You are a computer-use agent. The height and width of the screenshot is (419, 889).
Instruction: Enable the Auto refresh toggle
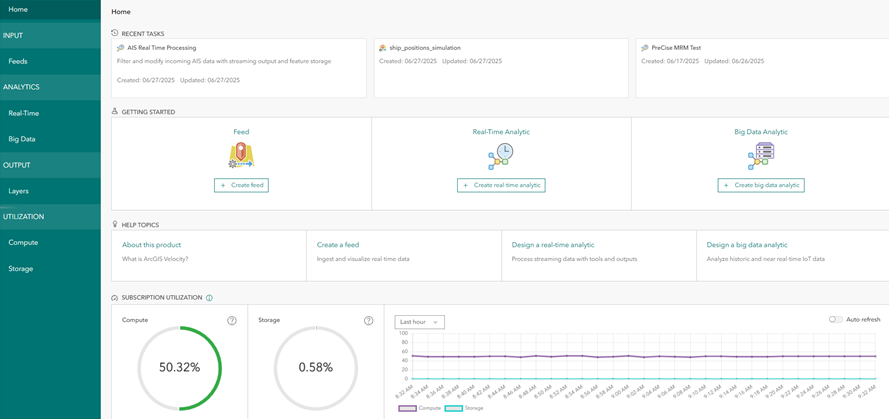coord(835,320)
